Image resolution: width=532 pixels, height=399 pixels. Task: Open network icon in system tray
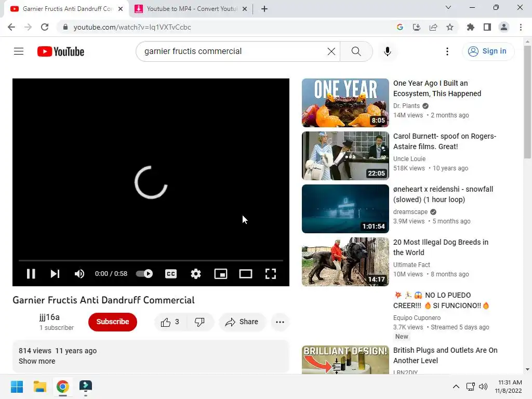click(470, 387)
